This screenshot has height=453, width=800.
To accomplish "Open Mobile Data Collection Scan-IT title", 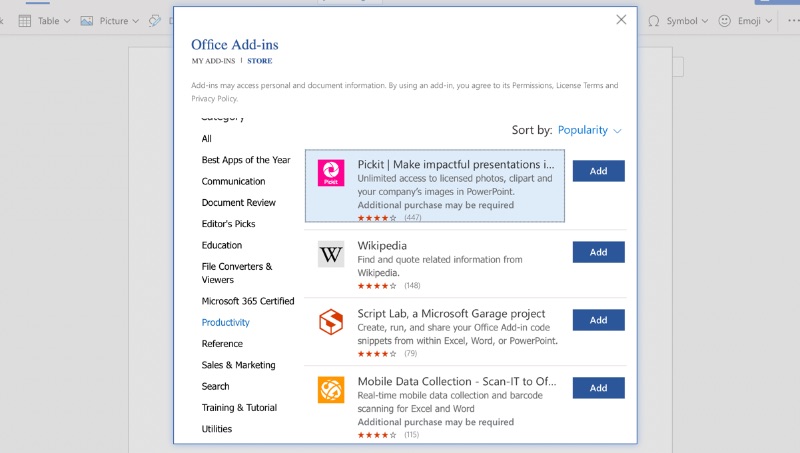I will coord(457,381).
